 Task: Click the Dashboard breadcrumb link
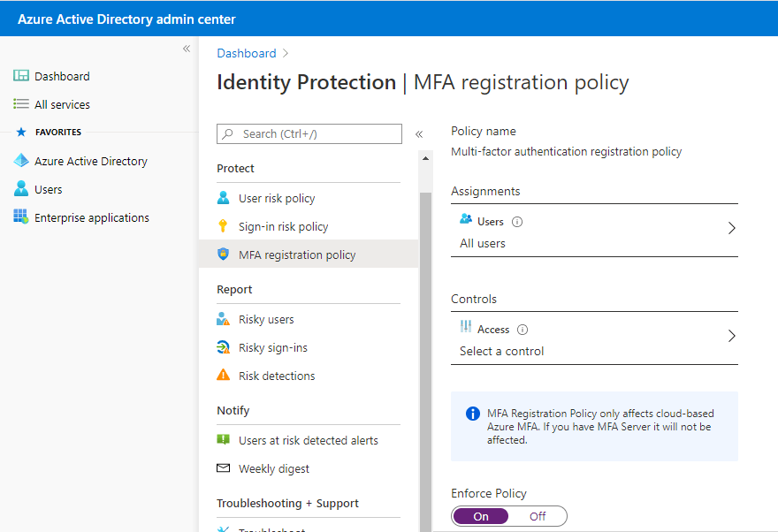(247, 53)
